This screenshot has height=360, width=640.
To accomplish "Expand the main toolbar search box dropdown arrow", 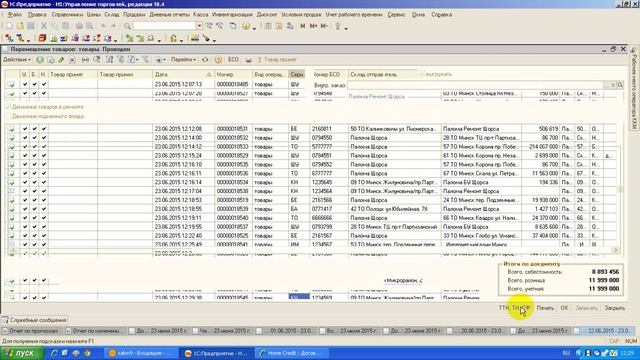I will click(199, 26).
